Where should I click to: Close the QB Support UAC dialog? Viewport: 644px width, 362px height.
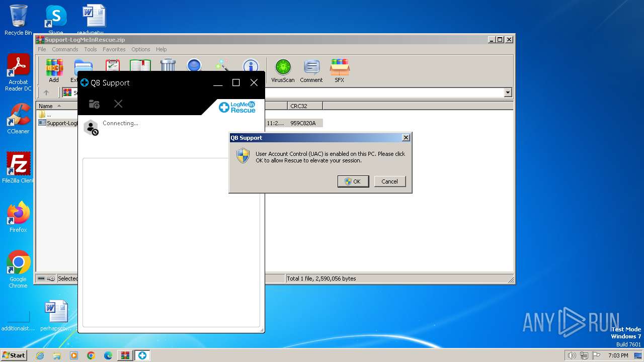406,138
